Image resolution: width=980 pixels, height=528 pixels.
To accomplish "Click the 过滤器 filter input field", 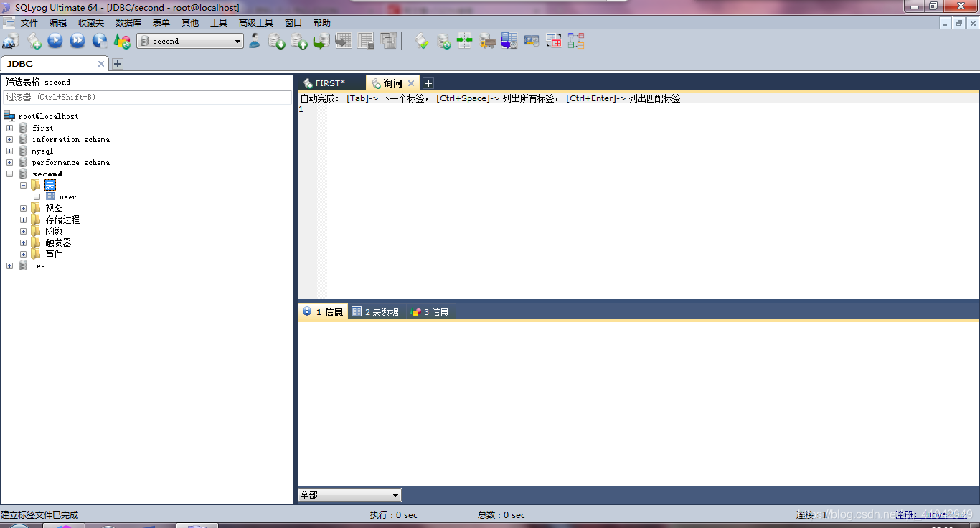I will click(x=147, y=97).
